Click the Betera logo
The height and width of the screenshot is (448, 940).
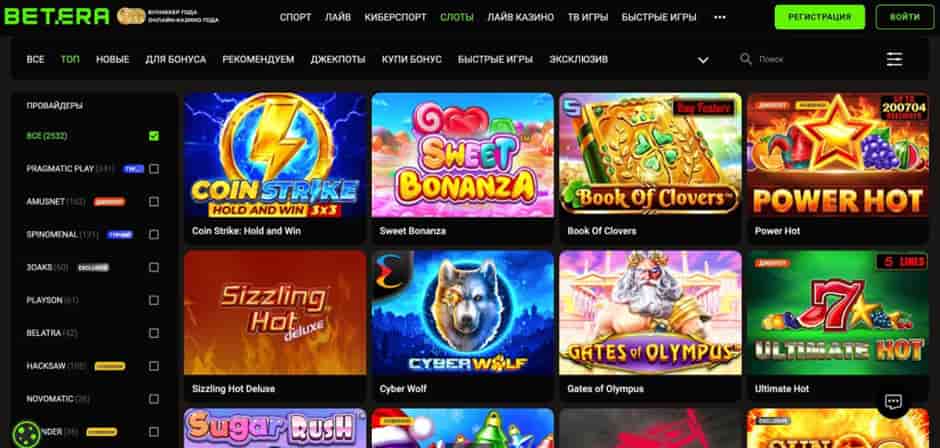click(57, 17)
